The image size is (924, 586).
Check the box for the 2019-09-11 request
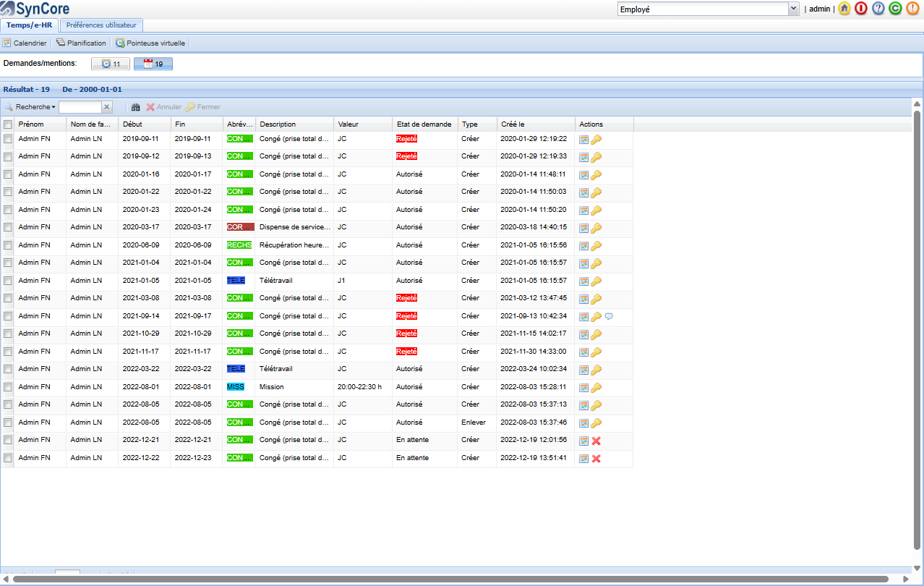(x=8, y=139)
